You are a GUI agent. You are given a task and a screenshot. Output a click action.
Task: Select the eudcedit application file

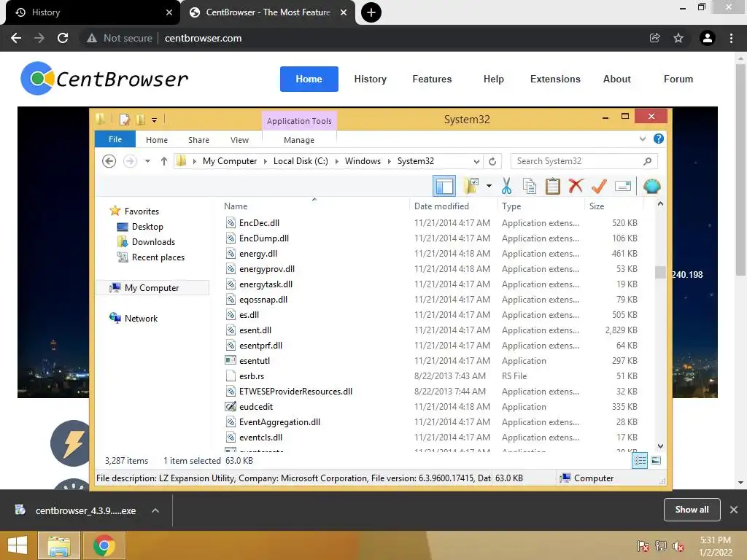click(256, 407)
